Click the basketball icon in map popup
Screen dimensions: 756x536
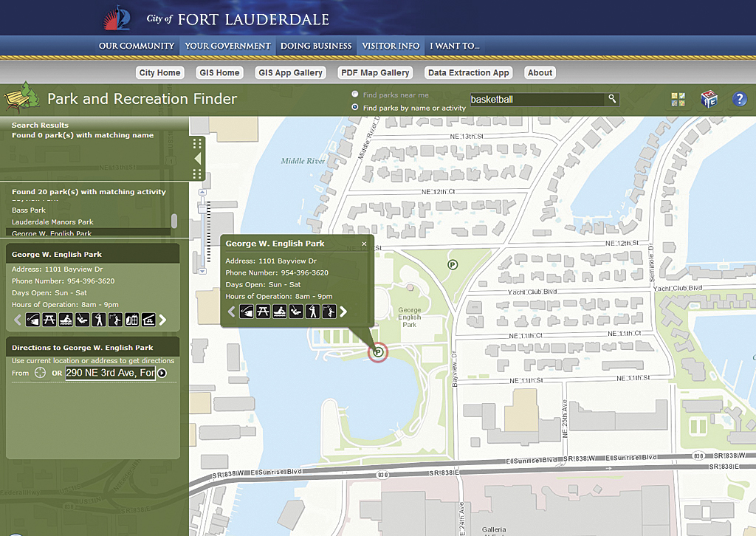(329, 312)
